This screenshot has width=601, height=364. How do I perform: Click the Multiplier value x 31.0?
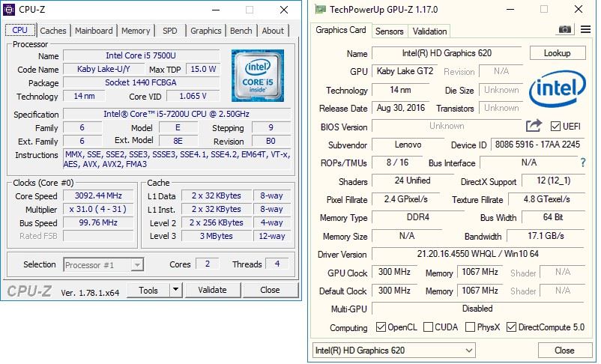(x=98, y=209)
